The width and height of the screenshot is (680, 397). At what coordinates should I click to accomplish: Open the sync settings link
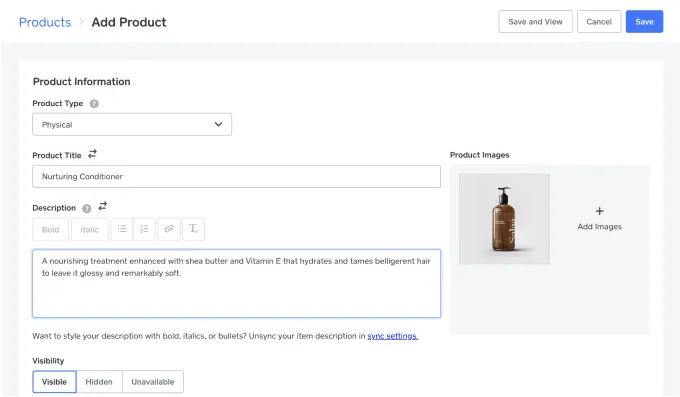[392, 336]
